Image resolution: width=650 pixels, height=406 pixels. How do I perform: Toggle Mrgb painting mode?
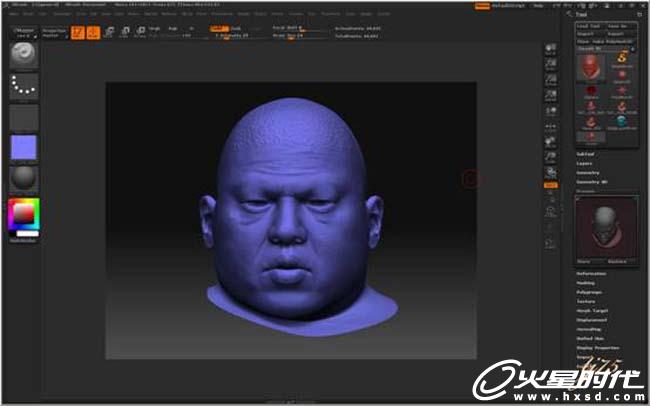(155, 29)
